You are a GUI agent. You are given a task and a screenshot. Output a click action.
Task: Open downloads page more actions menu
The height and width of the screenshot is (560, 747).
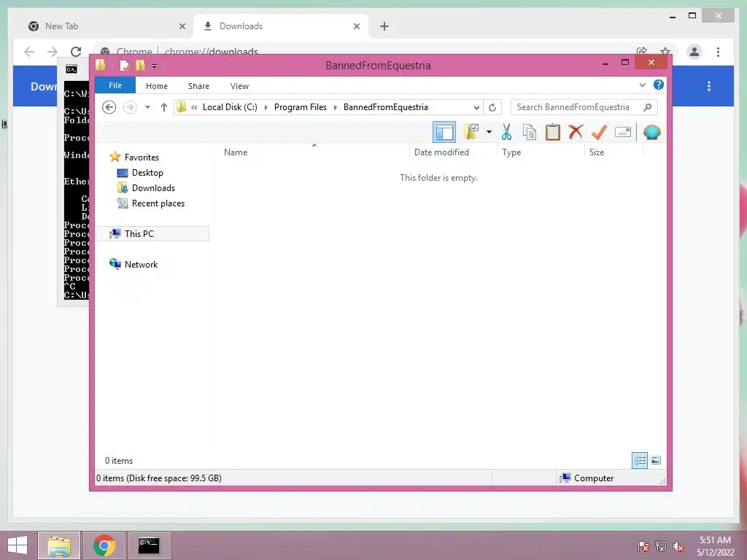click(709, 86)
